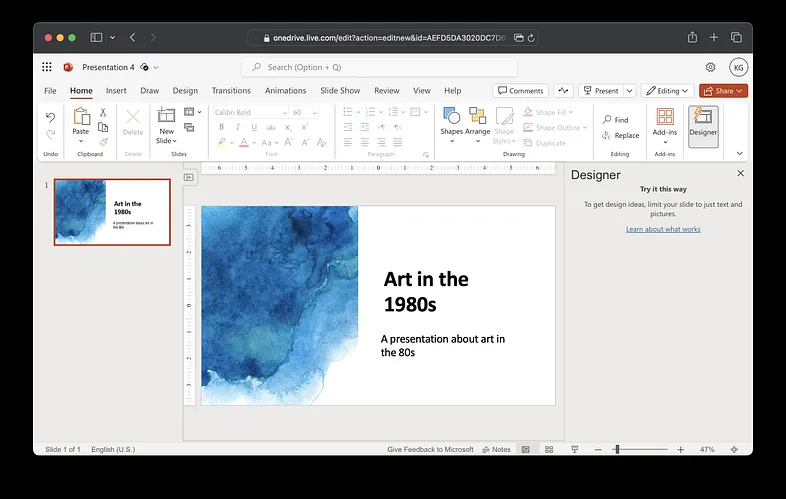
Task: Click the Designer button in the ribbon
Action: tap(703, 124)
